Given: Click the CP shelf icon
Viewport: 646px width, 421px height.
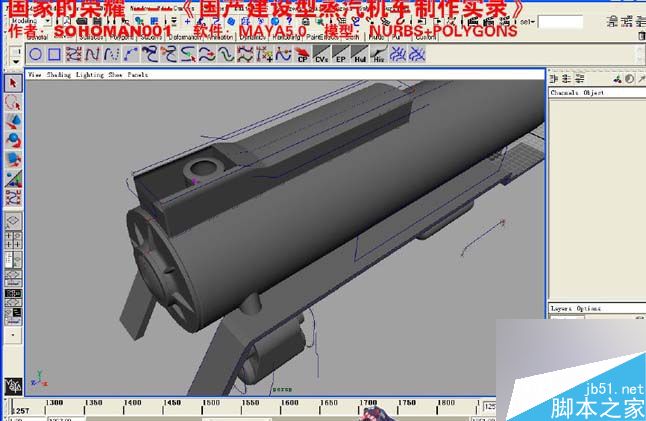Looking at the screenshot, I should click(302, 54).
